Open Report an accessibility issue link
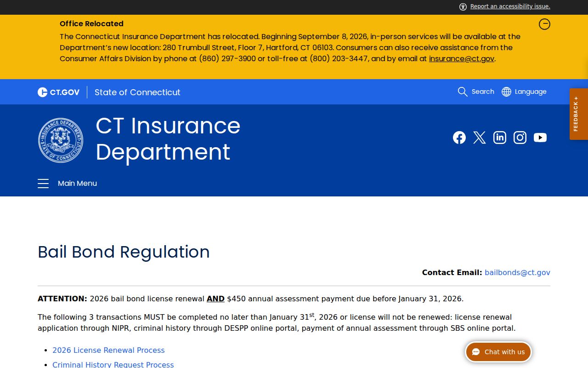 point(510,6)
